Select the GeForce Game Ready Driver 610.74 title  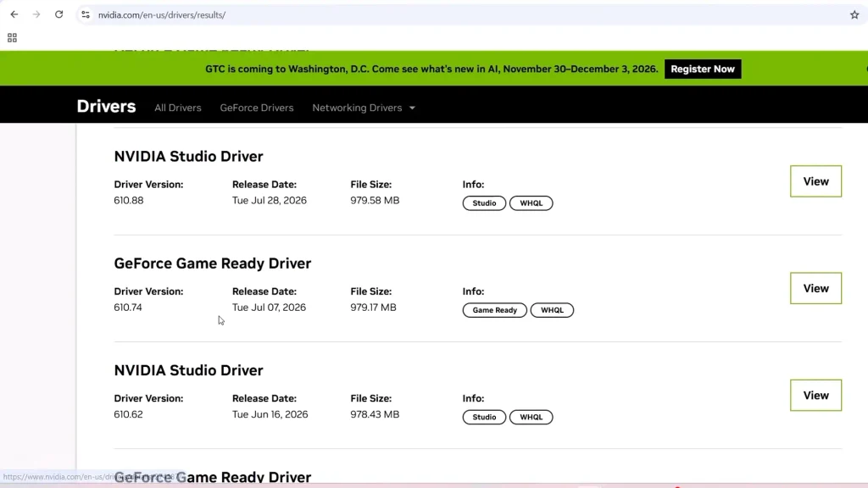tap(213, 263)
